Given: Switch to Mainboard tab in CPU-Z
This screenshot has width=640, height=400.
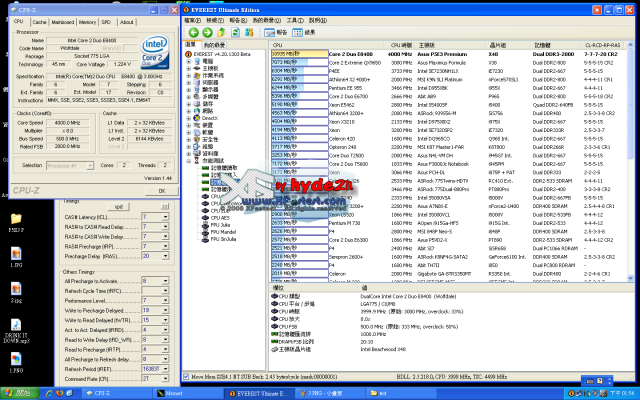Looking at the screenshot, I should 62,22.
